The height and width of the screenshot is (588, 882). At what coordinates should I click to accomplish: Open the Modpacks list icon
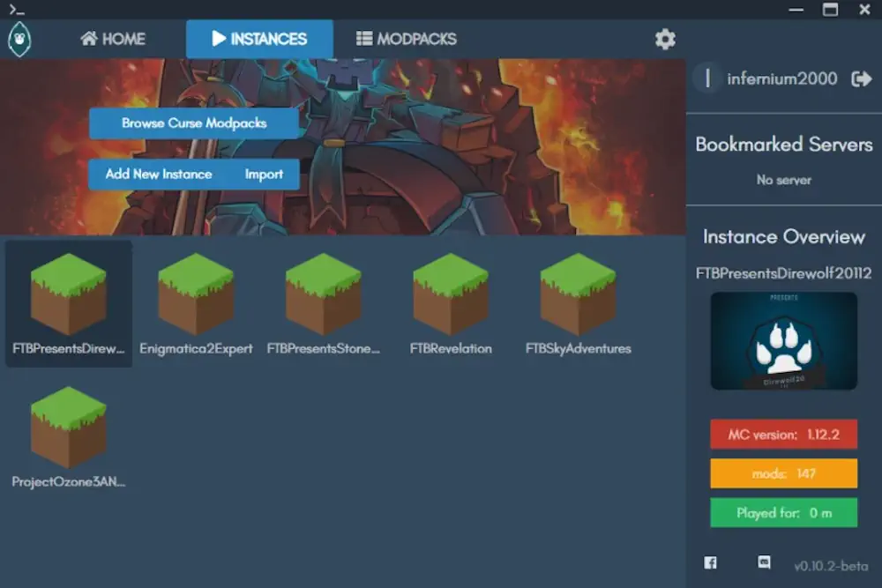364,39
